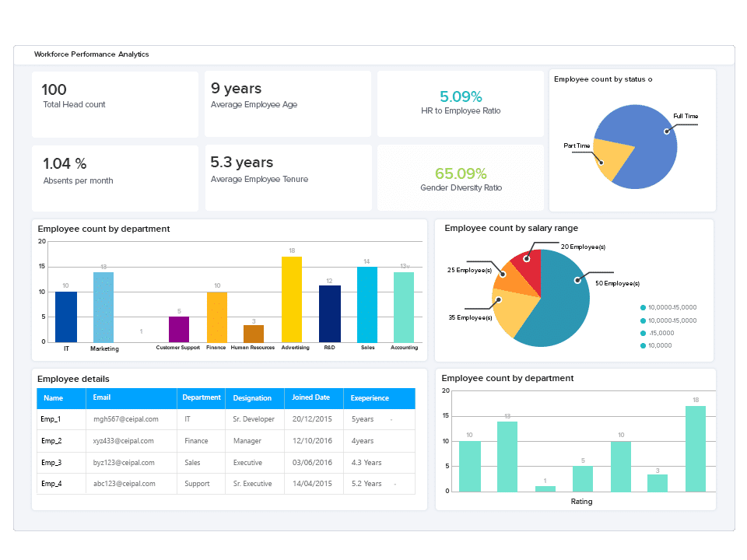The width and height of the screenshot is (747, 560).
Task: Click the Department column header
Action: (x=202, y=398)
